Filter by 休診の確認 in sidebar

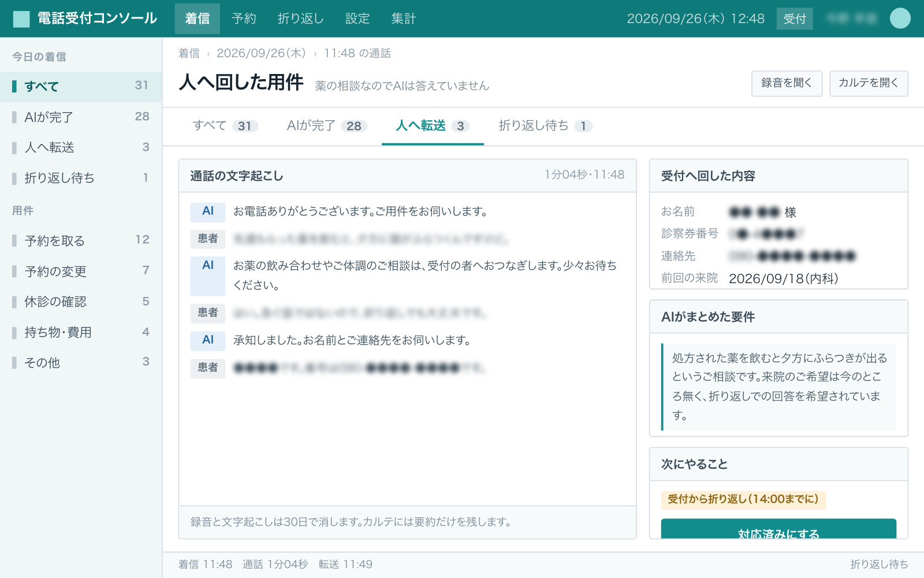click(x=81, y=302)
